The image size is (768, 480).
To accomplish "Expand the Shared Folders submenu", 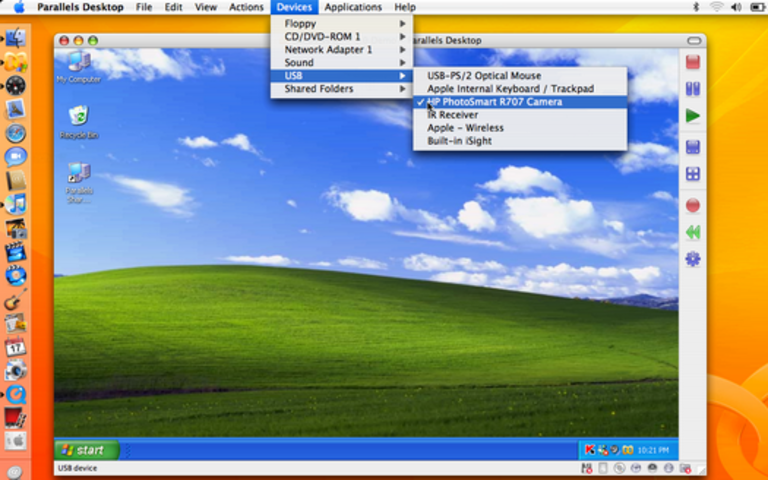I will (341, 89).
